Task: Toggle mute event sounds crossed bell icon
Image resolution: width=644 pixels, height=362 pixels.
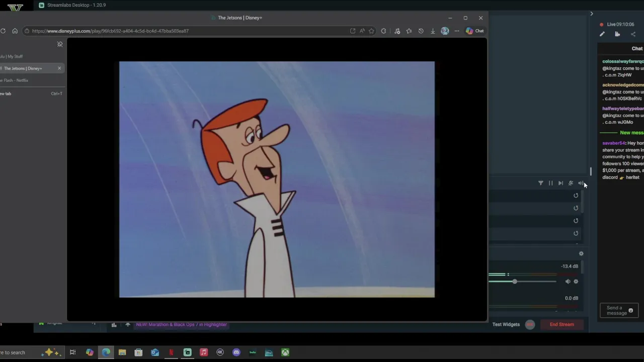Action: [571, 183]
